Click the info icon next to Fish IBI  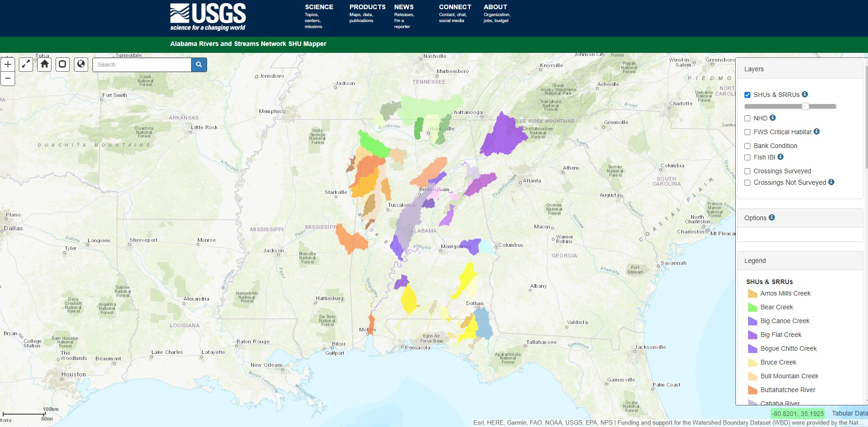click(x=780, y=157)
